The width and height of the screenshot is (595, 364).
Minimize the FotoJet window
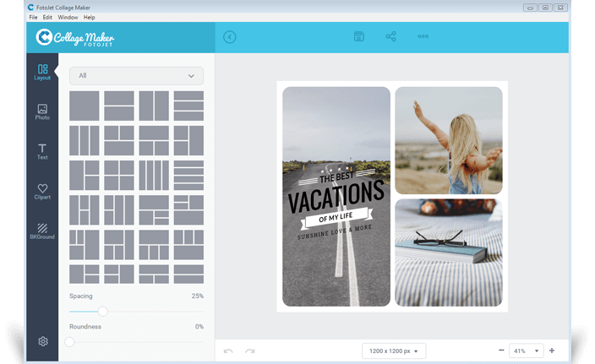pos(530,8)
